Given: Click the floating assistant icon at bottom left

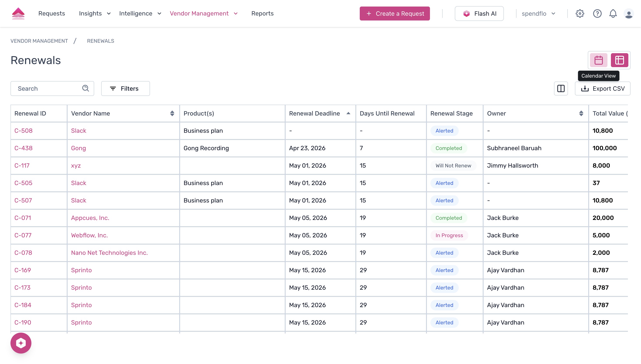Looking at the screenshot, I should pos(21,343).
